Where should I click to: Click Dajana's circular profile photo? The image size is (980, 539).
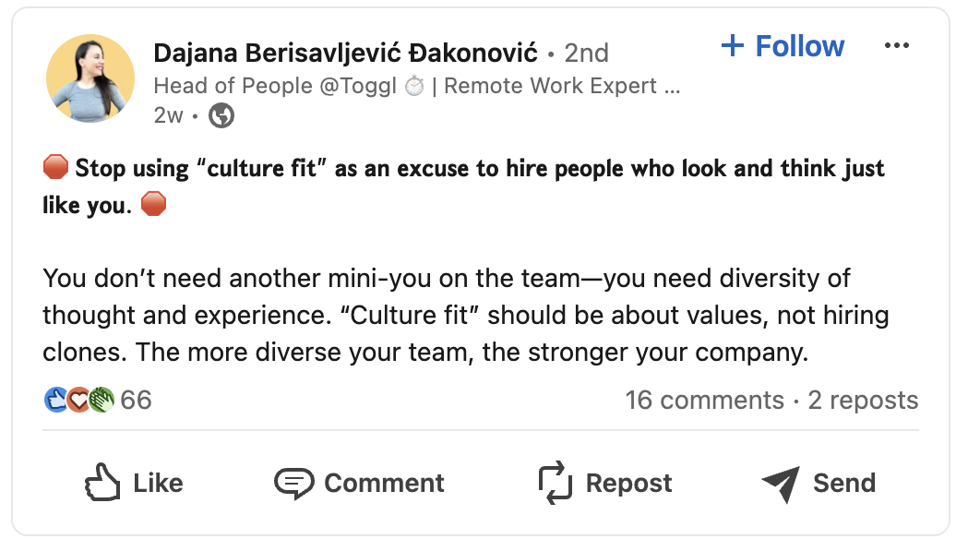[x=90, y=78]
